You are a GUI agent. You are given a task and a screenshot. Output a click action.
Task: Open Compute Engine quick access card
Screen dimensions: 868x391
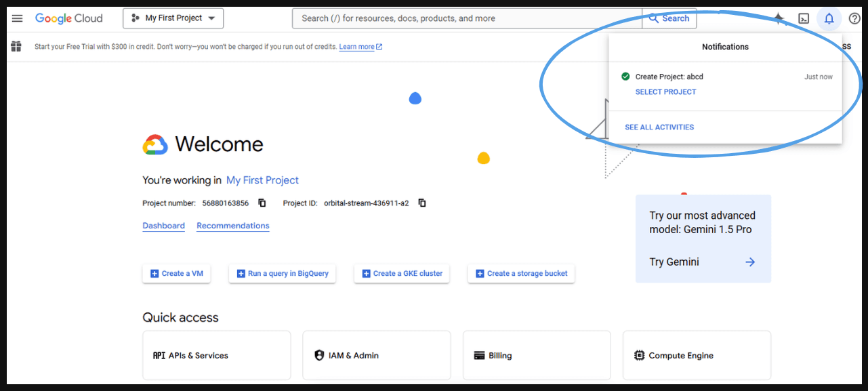(x=697, y=355)
